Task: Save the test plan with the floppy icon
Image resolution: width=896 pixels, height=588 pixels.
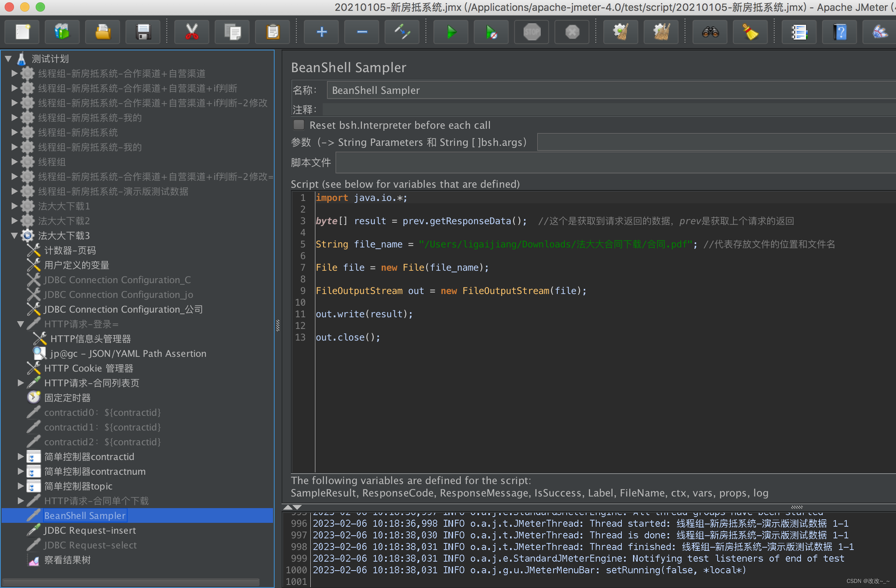Action: click(x=143, y=32)
